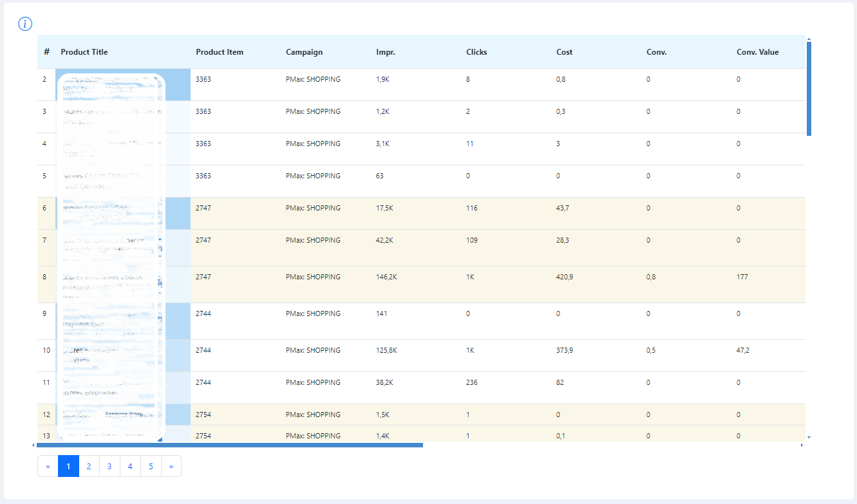This screenshot has height=504, width=857.
Task: Click the horizontal scroll right arrow
Action: click(x=802, y=445)
